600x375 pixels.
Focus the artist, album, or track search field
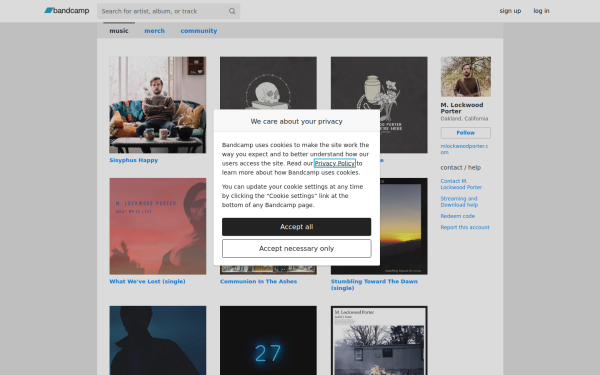pos(168,11)
